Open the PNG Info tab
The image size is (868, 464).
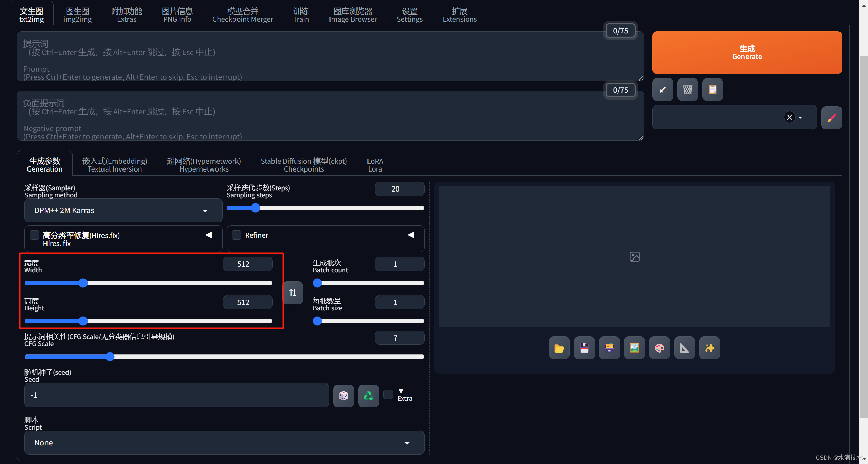(x=177, y=15)
